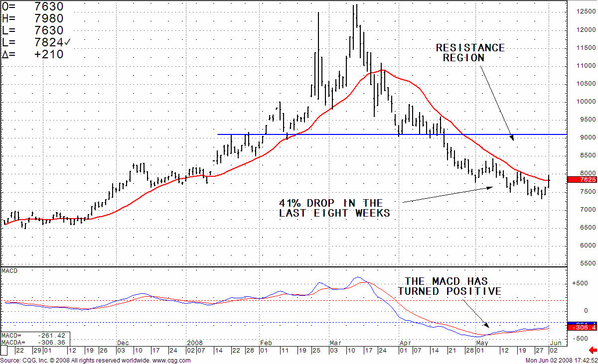Select the MACD study label
This screenshot has height=364, width=598.
pos(9,270)
